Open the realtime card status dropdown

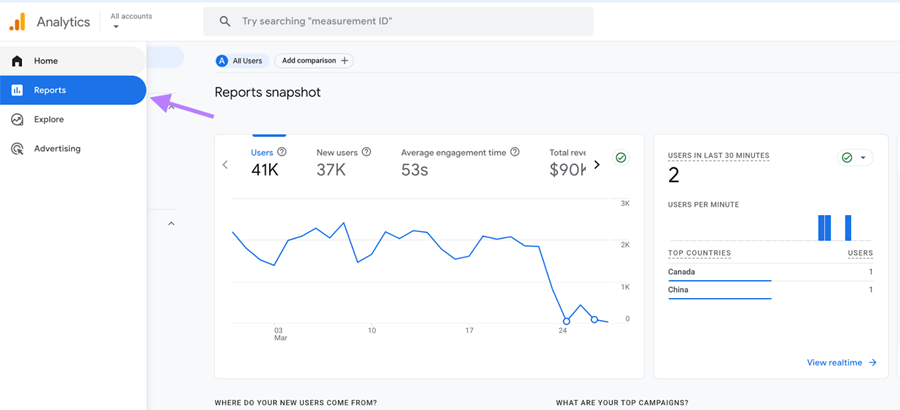[x=855, y=157]
